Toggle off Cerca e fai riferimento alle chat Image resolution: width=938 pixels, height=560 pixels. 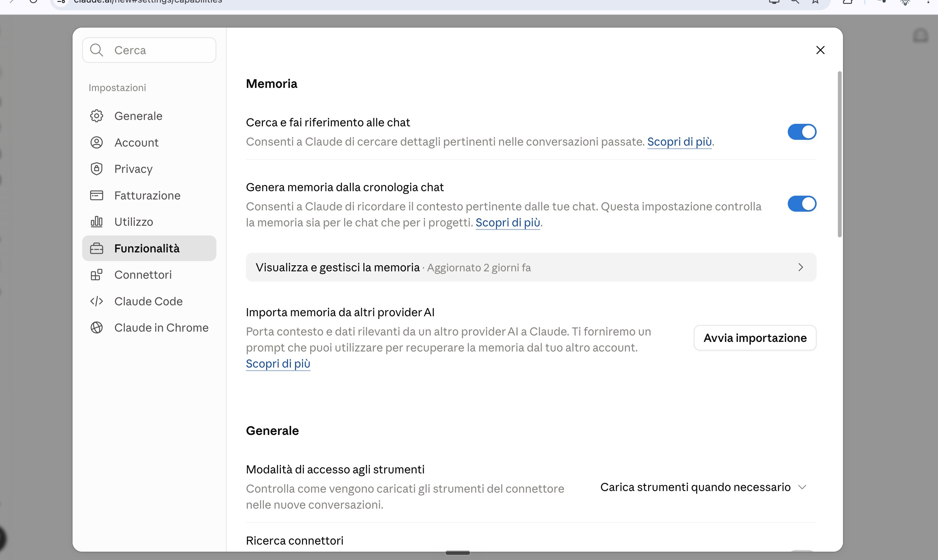(x=802, y=132)
